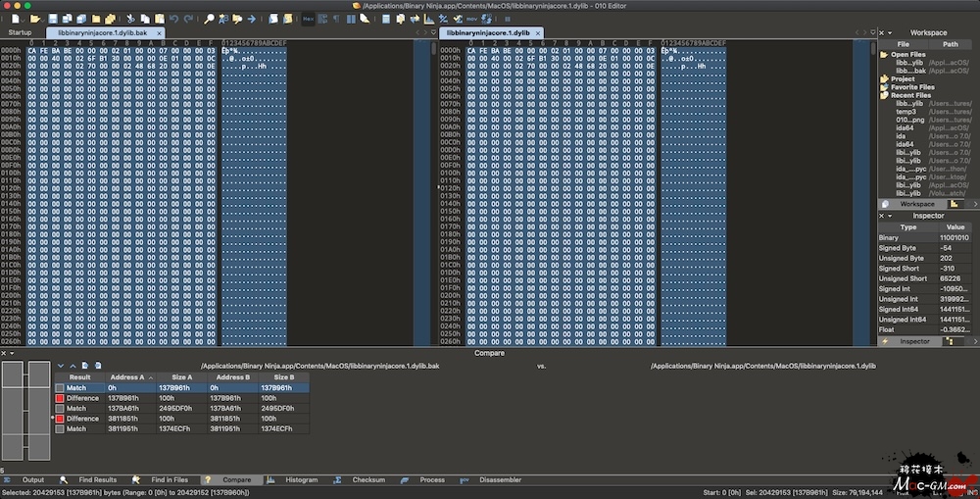
Task: Click the Undo arrow icon
Action: (173, 19)
